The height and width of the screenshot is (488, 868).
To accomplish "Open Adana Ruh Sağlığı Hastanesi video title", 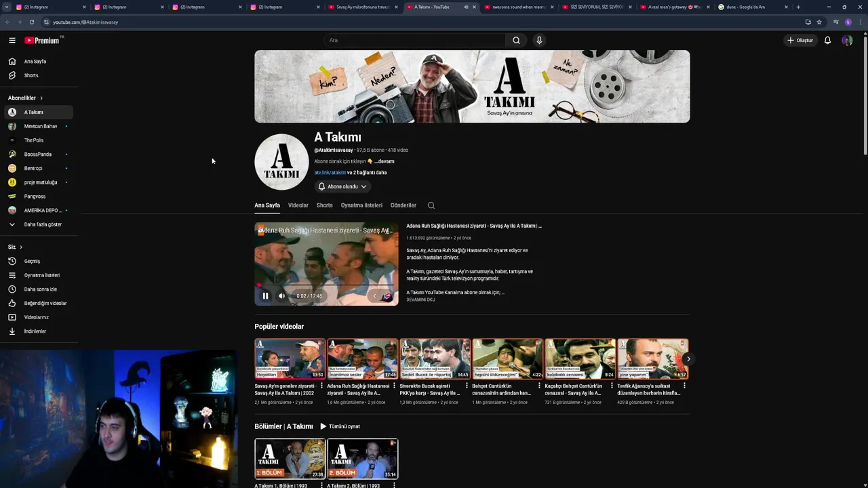I will pos(474,226).
